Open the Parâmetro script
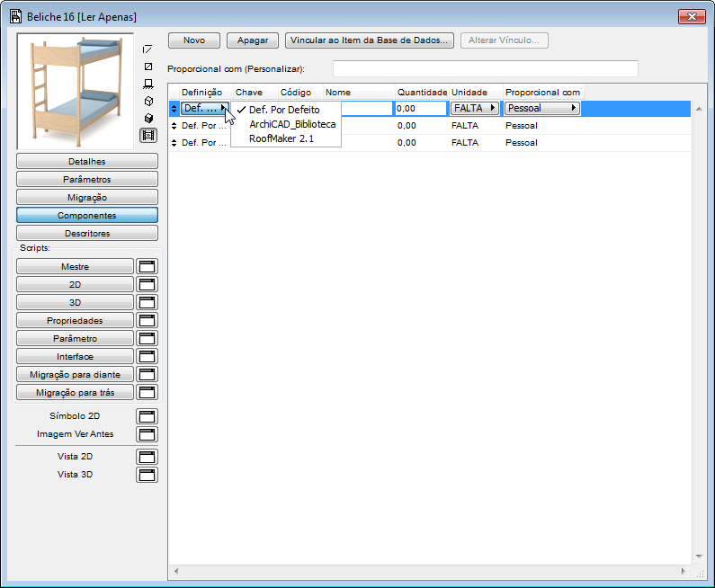The image size is (715, 588). (x=76, y=339)
